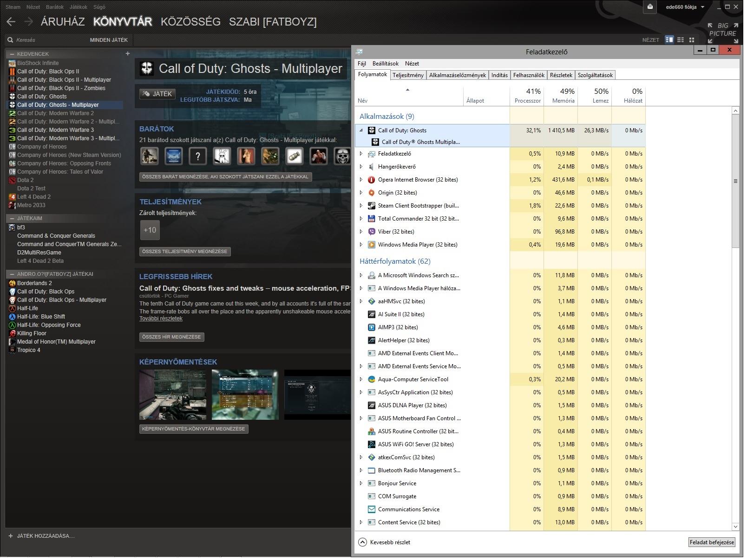Click the white rabbit friend avatar
Image resolution: width=747 pixels, height=560 pixels.
click(222, 156)
